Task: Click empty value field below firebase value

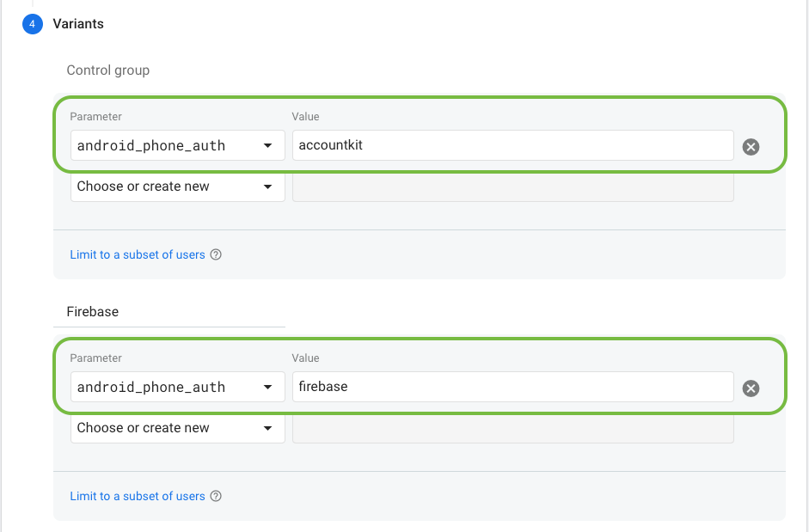Action: 512,429
